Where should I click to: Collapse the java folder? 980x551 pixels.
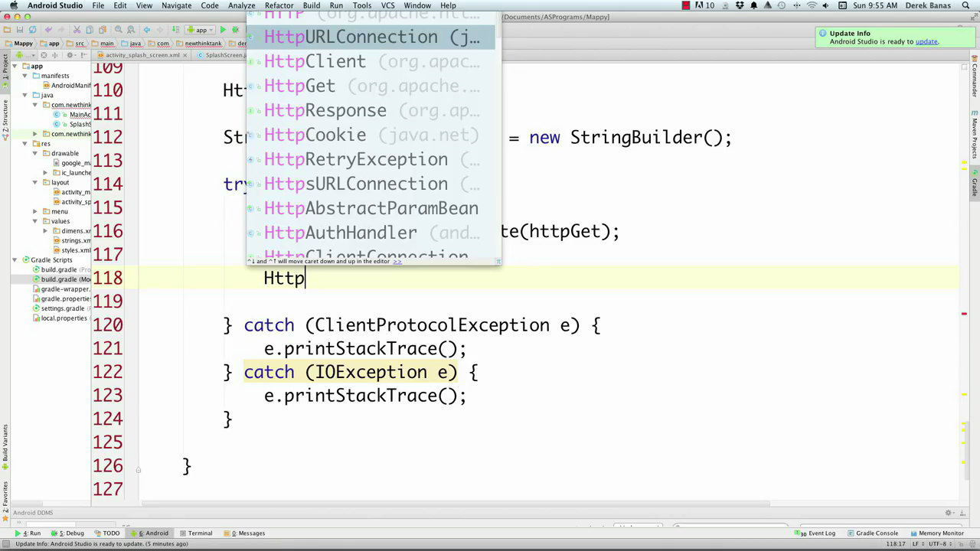click(24, 96)
